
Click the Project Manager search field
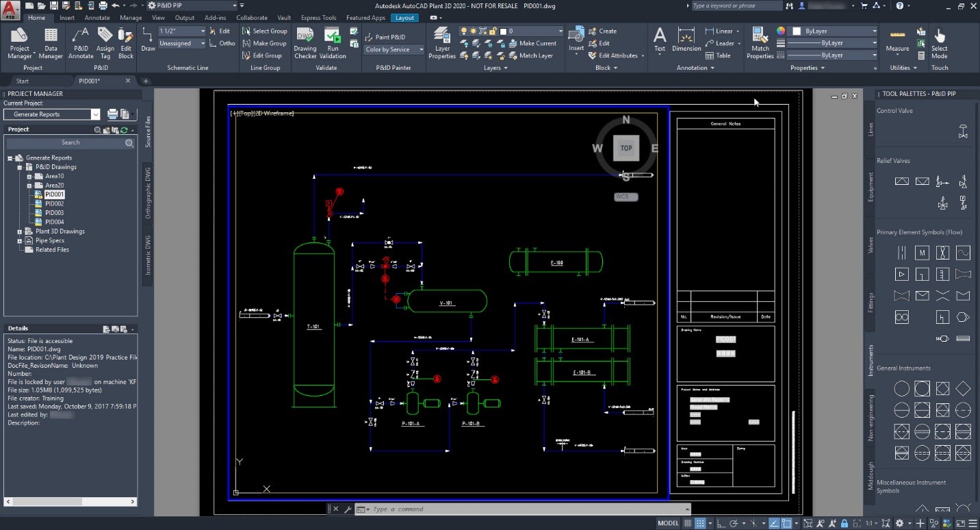[x=70, y=142]
